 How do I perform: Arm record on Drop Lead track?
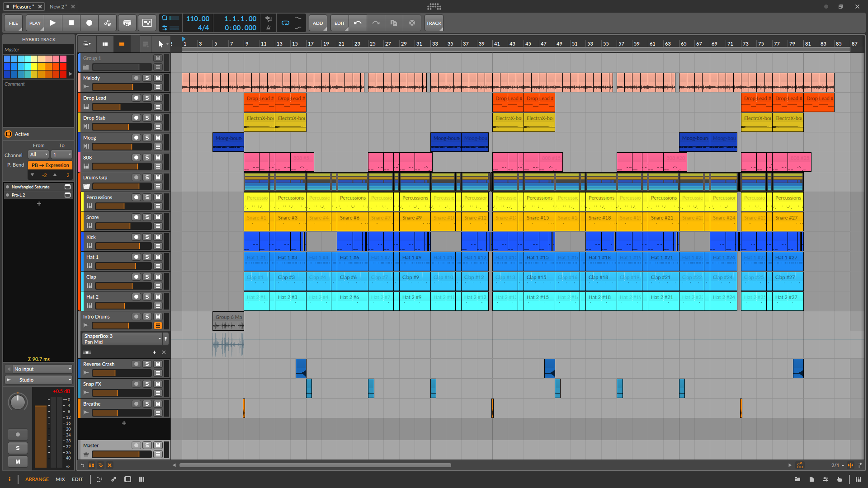tap(136, 98)
